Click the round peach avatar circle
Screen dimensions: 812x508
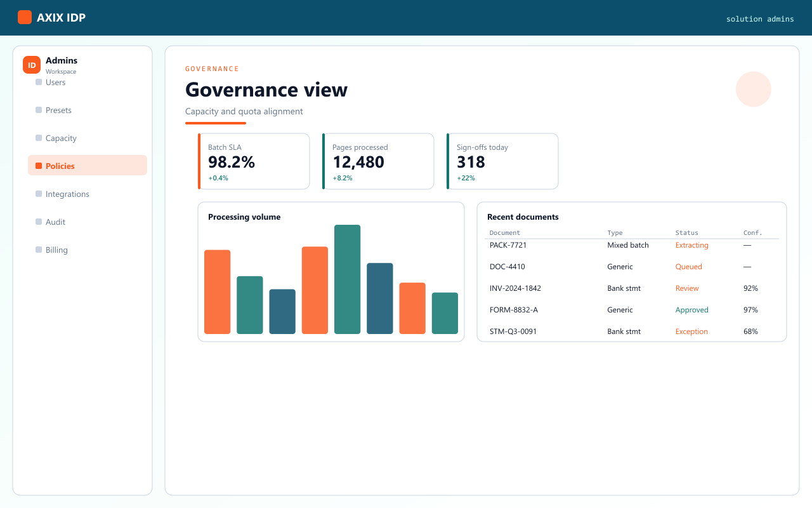[754, 89]
